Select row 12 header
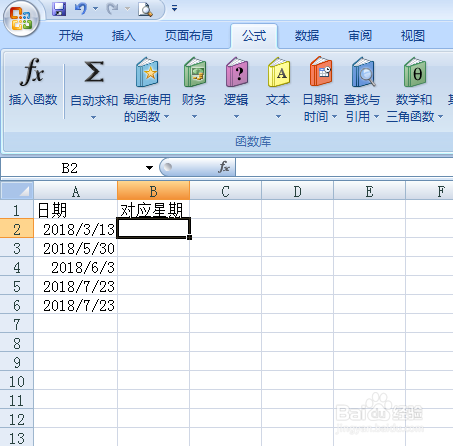453x446 pixels. (17, 419)
